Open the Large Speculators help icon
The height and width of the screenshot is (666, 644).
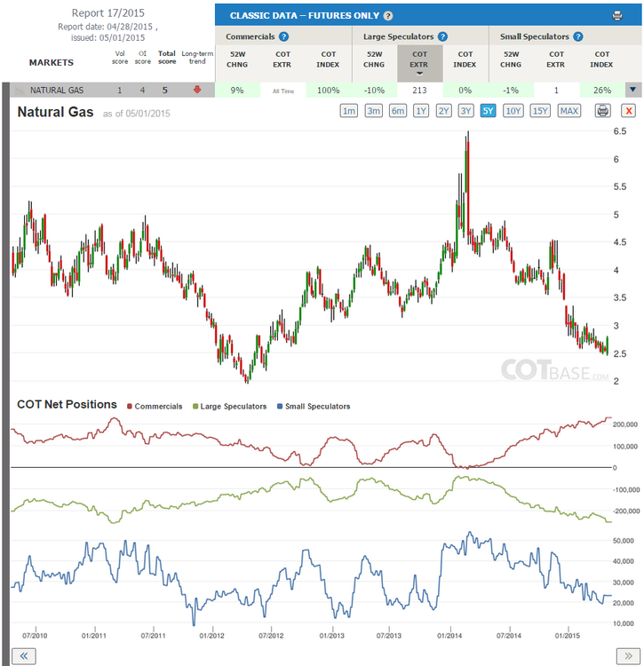[x=442, y=36]
